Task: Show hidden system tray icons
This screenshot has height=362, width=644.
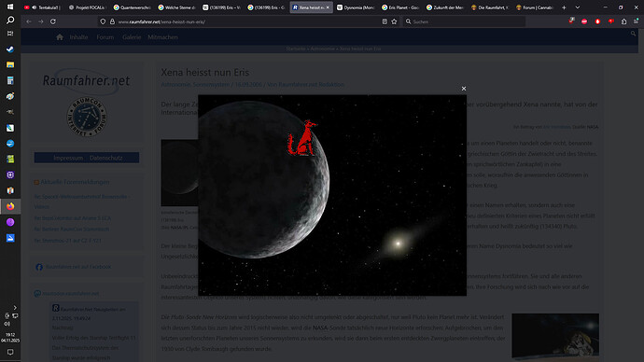Action: [x=15, y=307]
